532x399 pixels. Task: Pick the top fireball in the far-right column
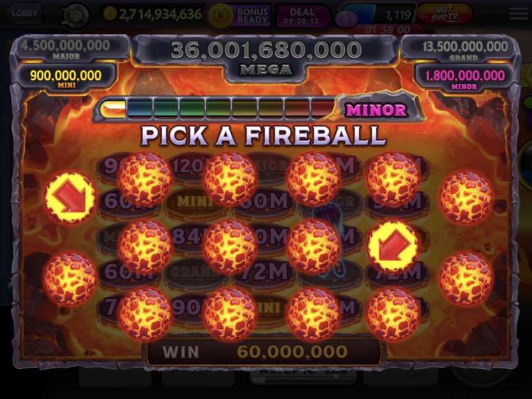465,197
